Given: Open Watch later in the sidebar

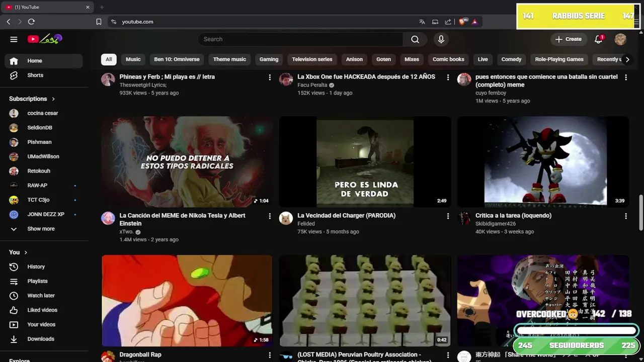Looking at the screenshot, I should 44,296.
